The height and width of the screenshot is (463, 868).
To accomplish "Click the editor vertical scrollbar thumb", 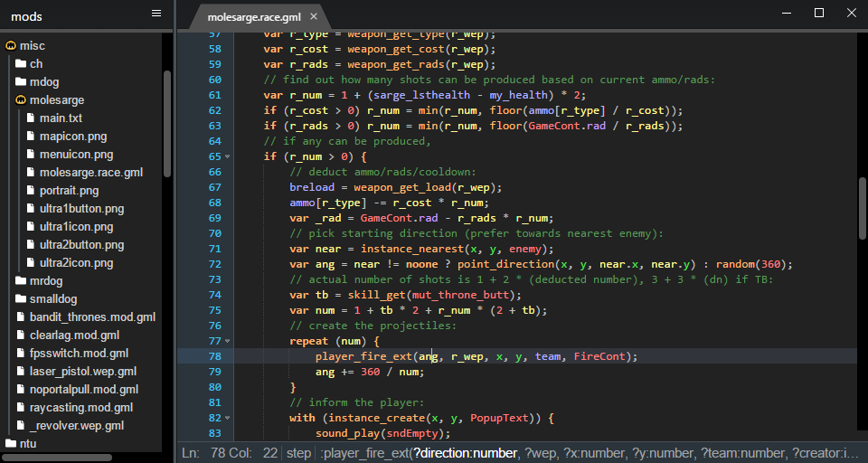I will click(863, 208).
